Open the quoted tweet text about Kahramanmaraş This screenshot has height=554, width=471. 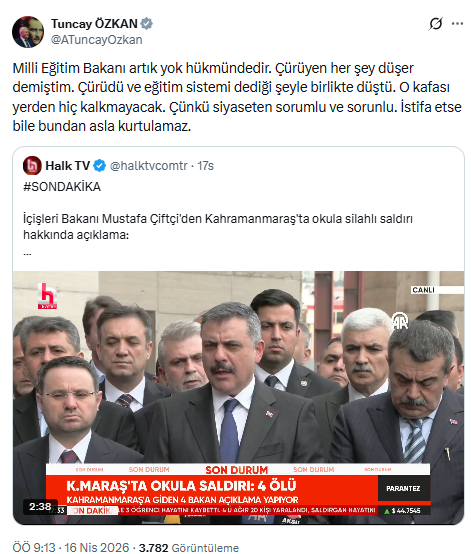tap(218, 226)
